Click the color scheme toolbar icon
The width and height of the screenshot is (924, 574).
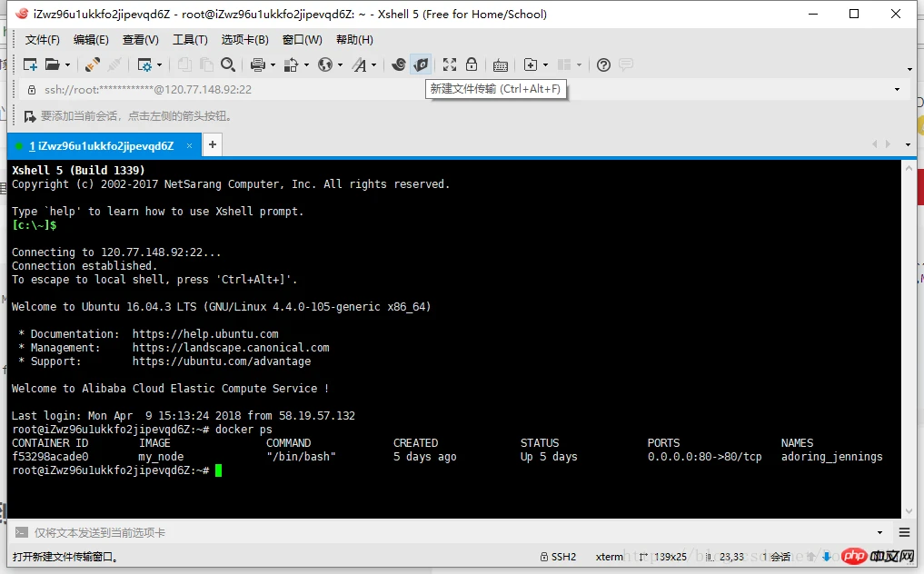coord(291,64)
